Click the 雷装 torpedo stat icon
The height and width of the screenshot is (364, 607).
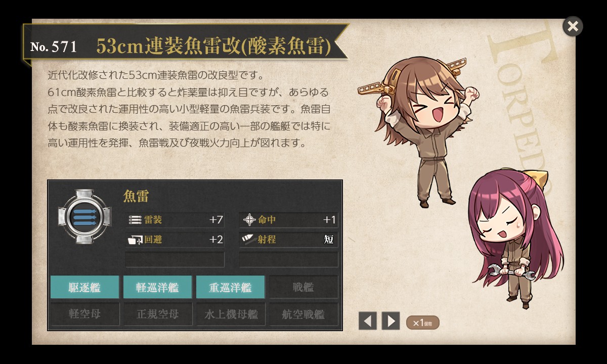click(135, 220)
